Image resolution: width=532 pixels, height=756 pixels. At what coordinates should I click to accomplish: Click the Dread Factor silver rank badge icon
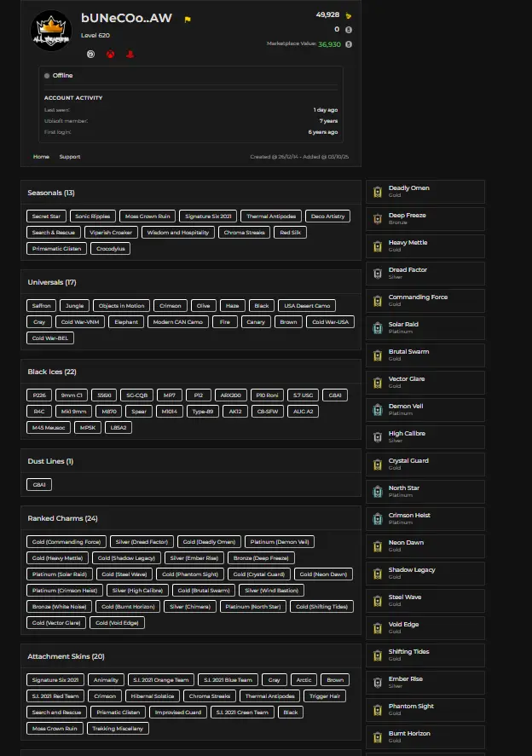click(378, 274)
